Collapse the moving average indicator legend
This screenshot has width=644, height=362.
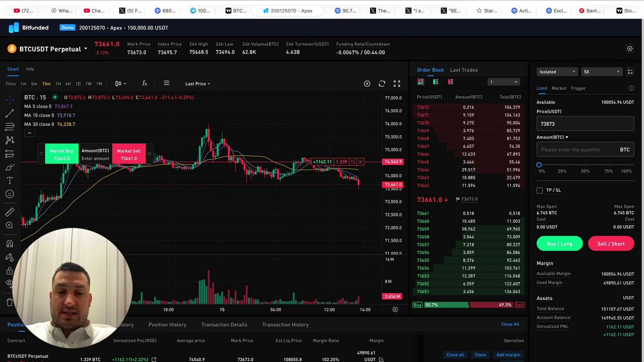pyautogui.click(x=29, y=133)
